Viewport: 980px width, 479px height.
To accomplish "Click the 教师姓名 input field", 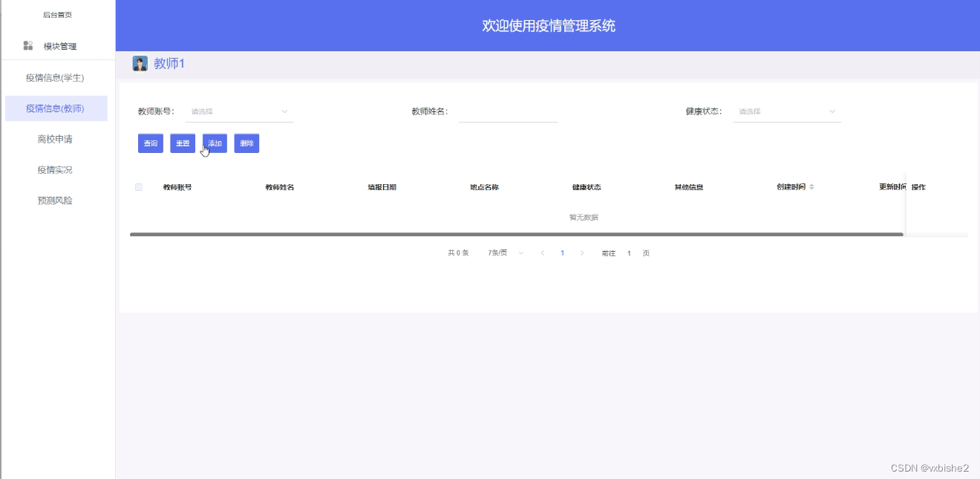I will click(x=508, y=111).
